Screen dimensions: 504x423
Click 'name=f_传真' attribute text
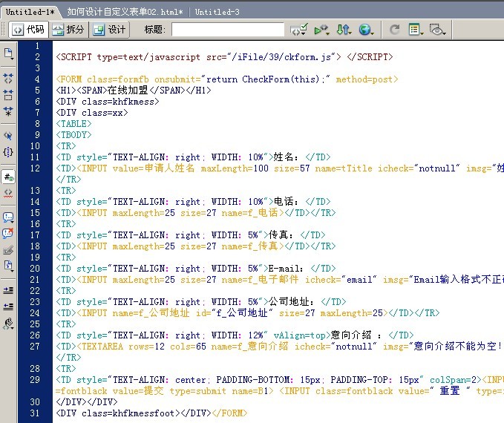tap(249, 246)
